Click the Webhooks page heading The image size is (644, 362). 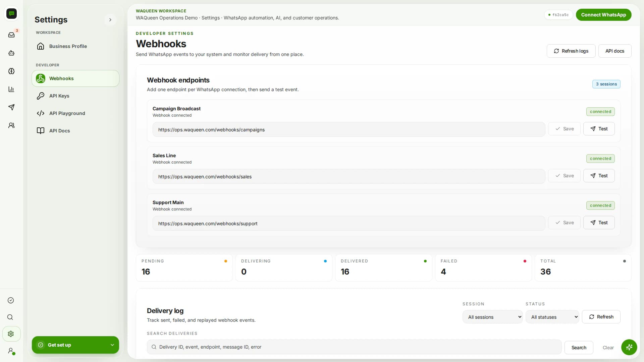point(161,44)
